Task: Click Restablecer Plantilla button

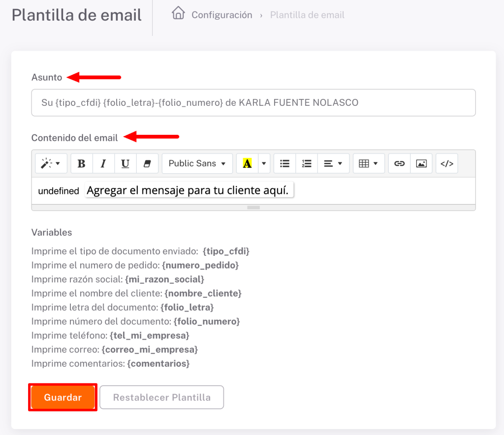Action: click(161, 397)
